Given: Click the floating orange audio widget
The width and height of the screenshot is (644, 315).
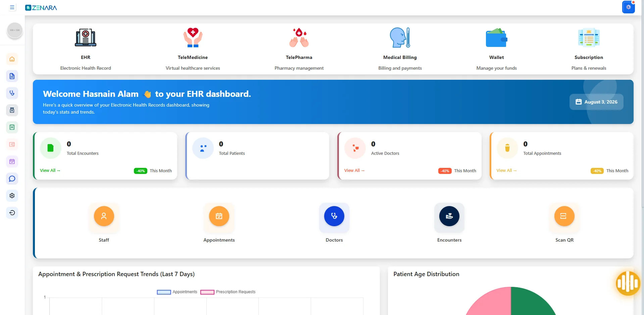Looking at the screenshot, I should (x=628, y=283).
